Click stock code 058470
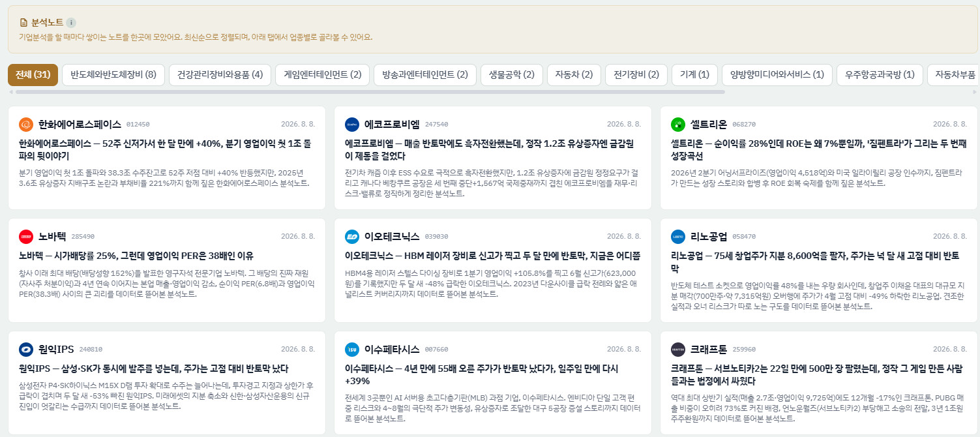 (744, 237)
